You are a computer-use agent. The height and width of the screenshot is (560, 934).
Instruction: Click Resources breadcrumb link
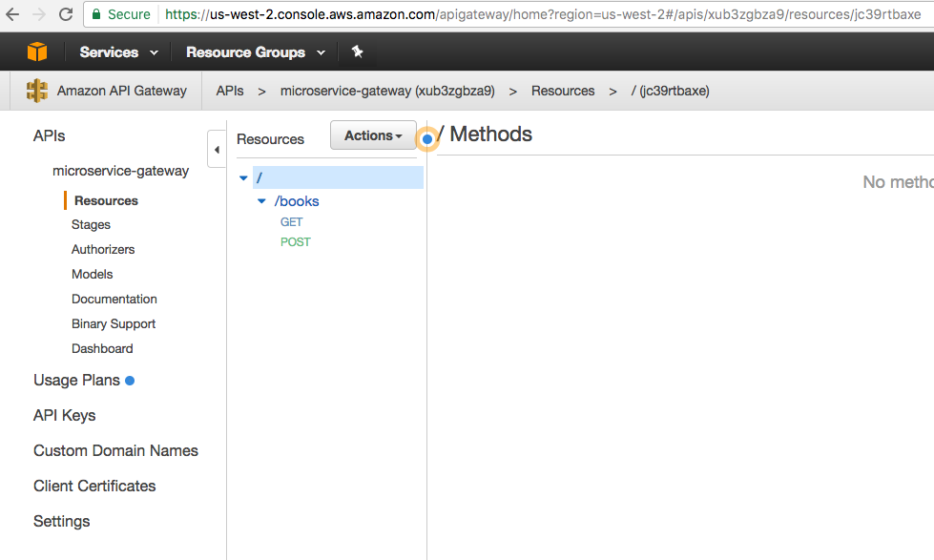pos(563,91)
